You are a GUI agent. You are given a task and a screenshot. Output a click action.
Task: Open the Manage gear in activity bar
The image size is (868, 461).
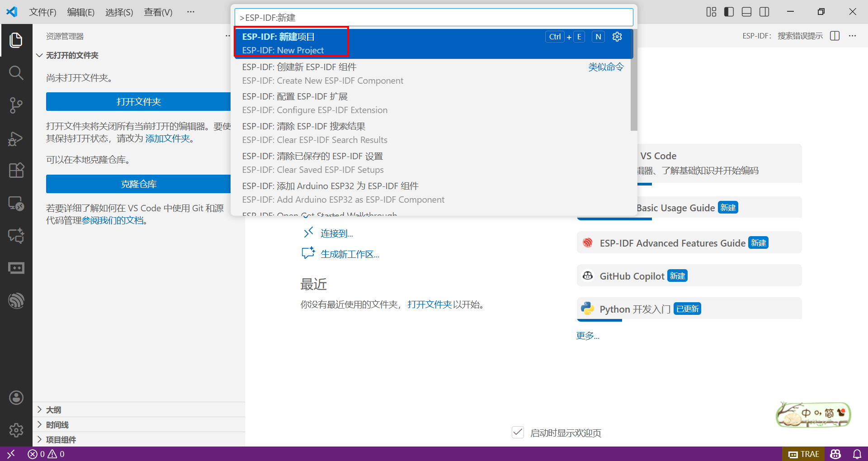click(x=16, y=430)
